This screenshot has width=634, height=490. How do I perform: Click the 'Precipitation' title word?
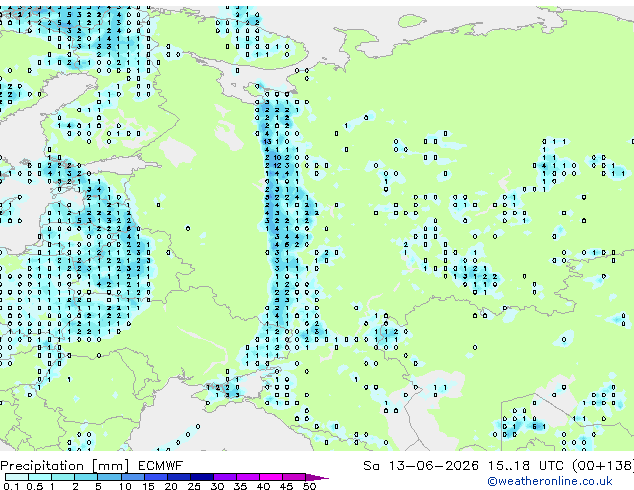pos(42,466)
